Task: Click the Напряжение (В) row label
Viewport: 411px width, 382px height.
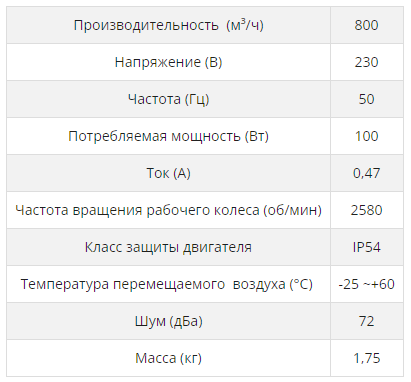Action: (168, 62)
